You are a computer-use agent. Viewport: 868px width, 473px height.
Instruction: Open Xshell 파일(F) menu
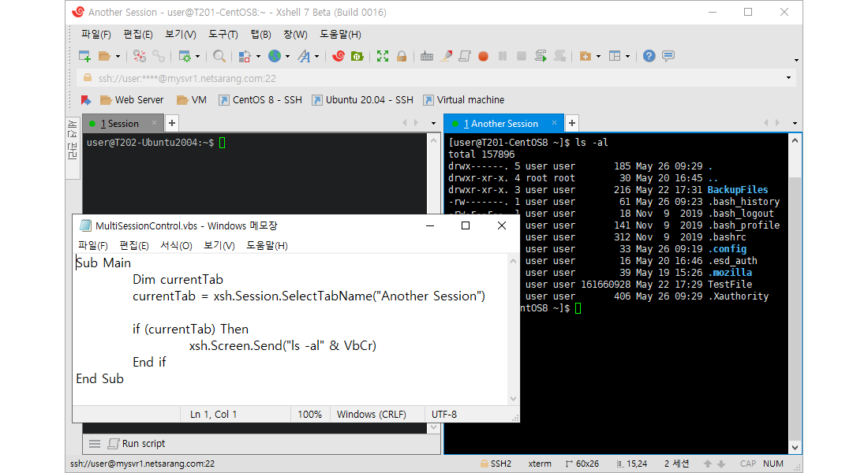(x=95, y=35)
